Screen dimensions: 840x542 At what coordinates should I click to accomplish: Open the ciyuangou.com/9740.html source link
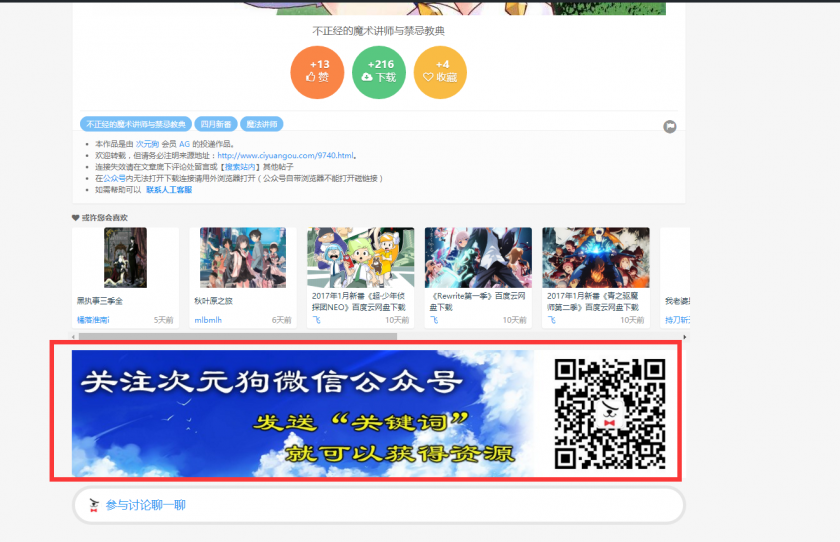click(286, 155)
